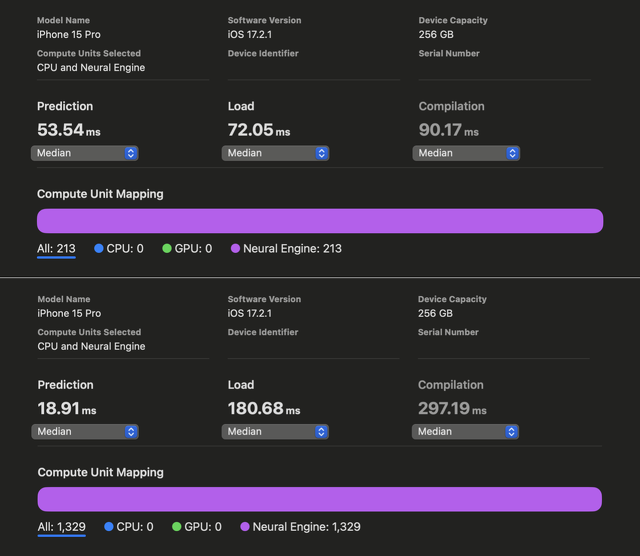
Task: Filter by "Neural Engine: 213" label
Action: [292, 249]
